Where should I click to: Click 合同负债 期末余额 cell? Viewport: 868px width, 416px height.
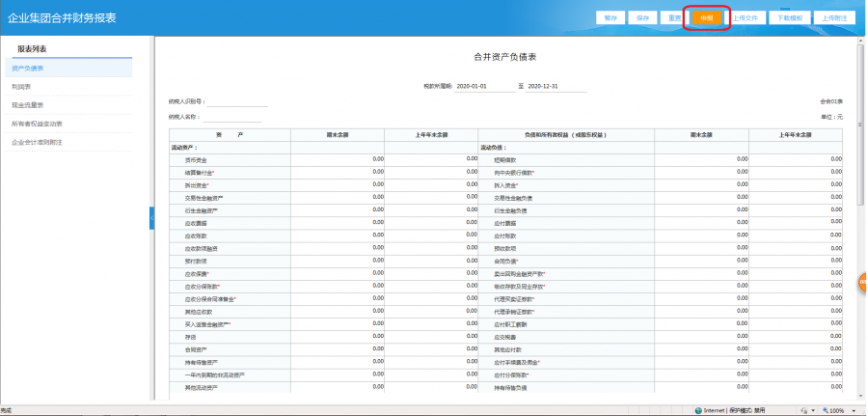pos(701,262)
